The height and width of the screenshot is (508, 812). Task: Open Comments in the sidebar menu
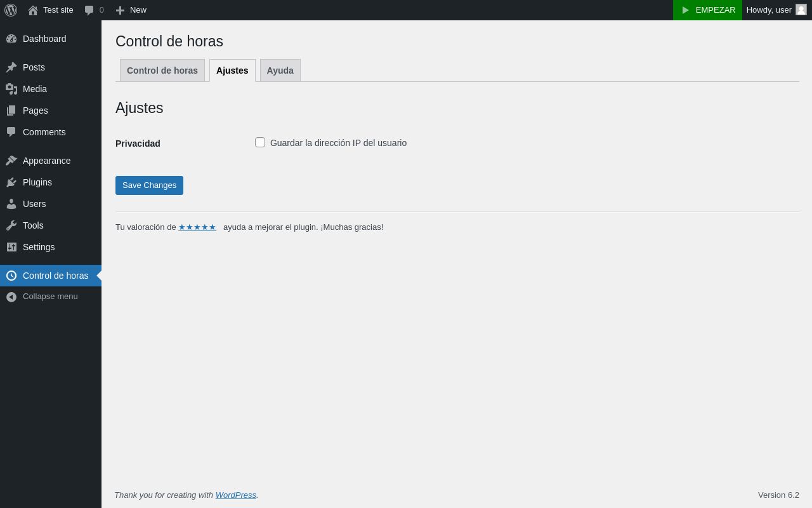[x=51, y=132]
